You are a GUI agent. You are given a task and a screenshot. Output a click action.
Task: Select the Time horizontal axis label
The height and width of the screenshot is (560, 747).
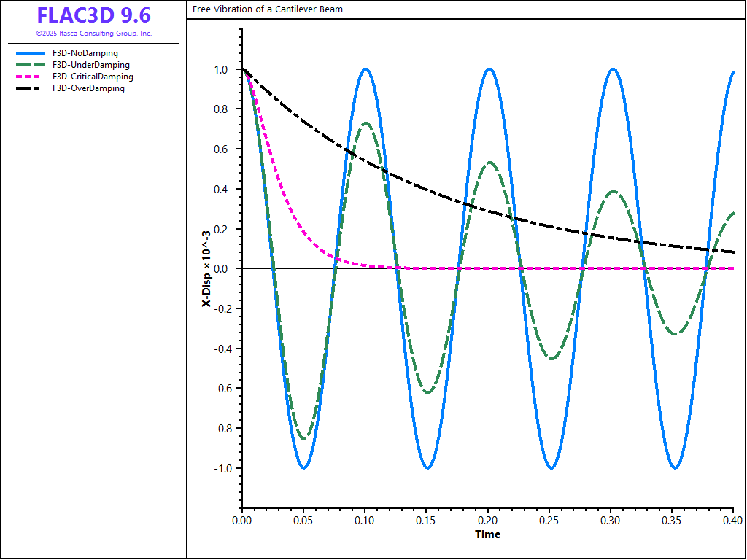tap(487, 534)
